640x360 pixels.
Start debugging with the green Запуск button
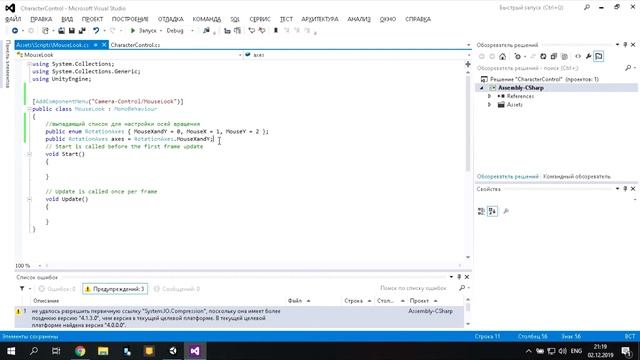143,31
